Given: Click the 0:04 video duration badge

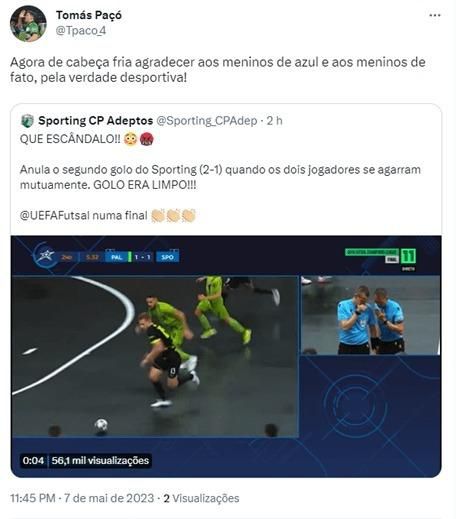Looking at the screenshot, I should [x=33, y=461].
